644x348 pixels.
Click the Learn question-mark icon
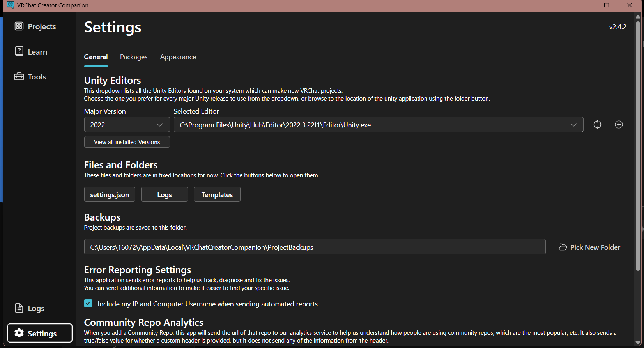pyautogui.click(x=19, y=51)
